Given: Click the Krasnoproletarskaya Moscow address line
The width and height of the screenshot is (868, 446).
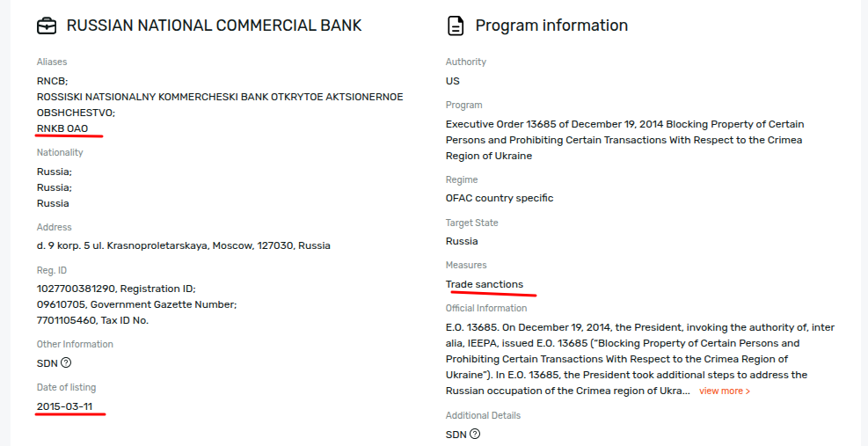Looking at the screenshot, I should 184,245.
